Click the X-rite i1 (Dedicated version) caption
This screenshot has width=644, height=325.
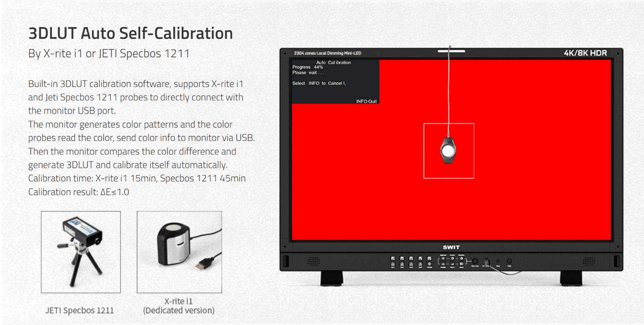point(179,306)
